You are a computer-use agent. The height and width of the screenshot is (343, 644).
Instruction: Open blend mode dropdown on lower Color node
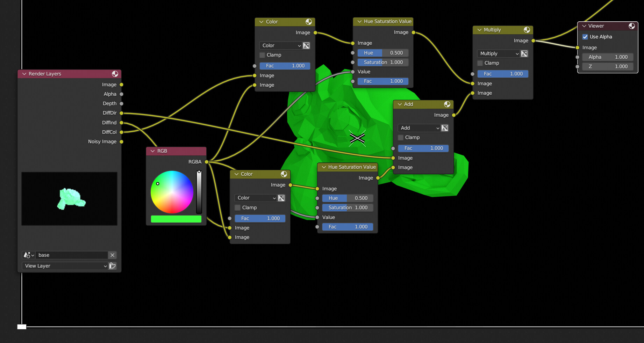tap(256, 198)
